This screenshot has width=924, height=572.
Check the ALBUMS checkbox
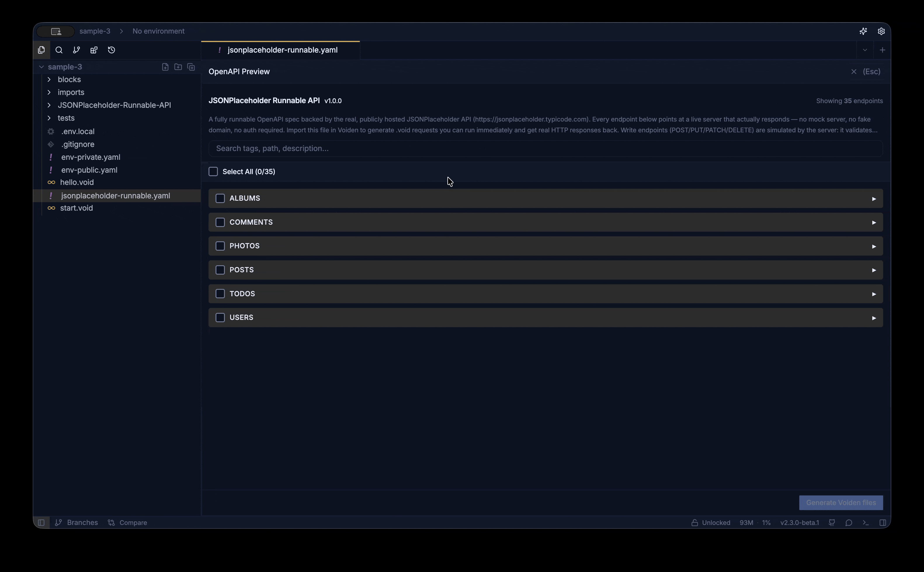(x=220, y=198)
